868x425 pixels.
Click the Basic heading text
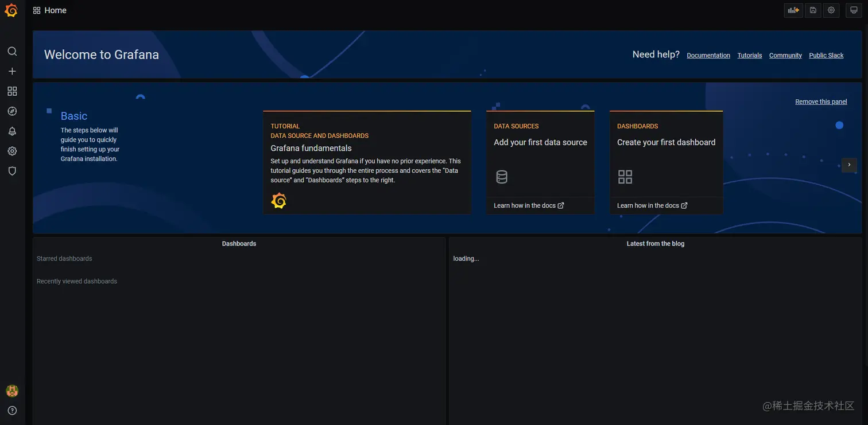click(x=74, y=116)
